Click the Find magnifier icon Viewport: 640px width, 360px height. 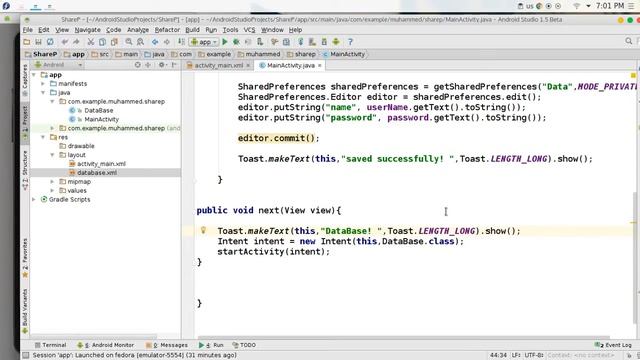click(x=129, y=42)
